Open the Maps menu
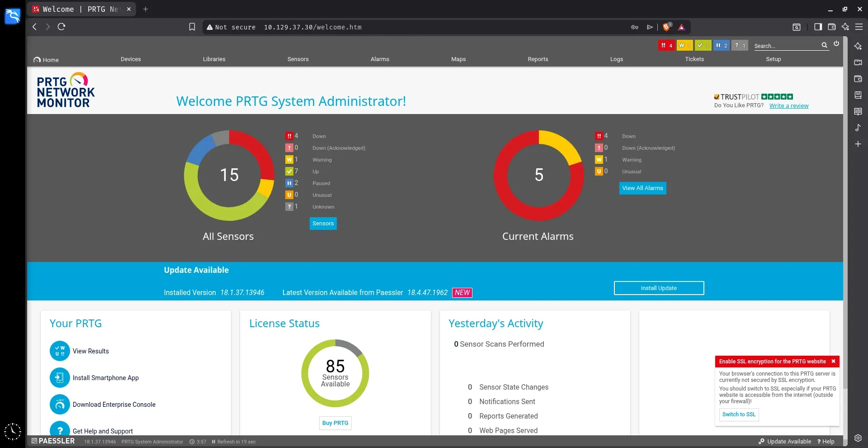This screenshot has width=868, height=448. (x=458, y=59)
